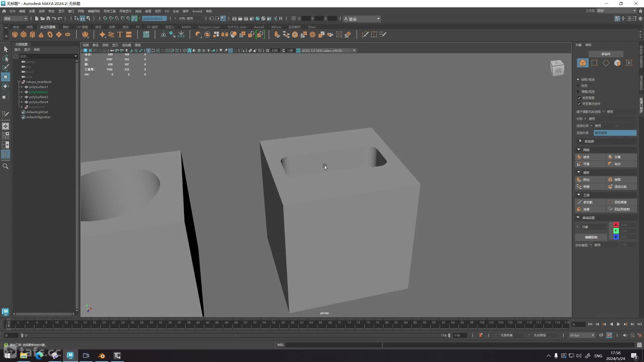
Task: Click the open scene folder icon
Action: 42,18
